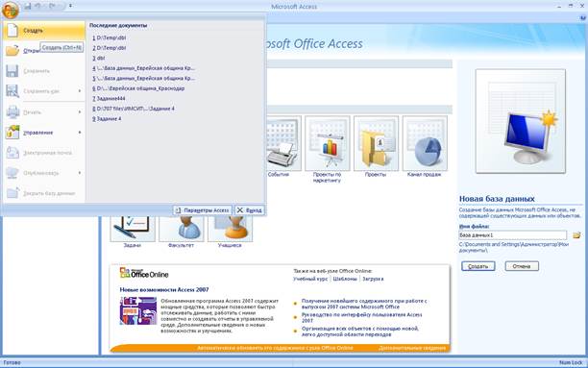Select Открыть folder item in Office menu
The height and width of the screenshot is (368, 588).
click(44, 51)
